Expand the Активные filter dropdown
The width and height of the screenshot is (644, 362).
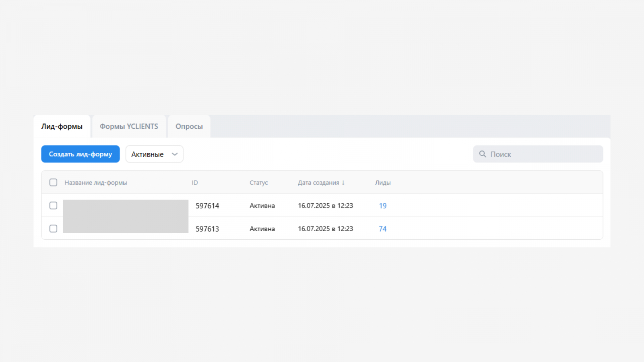coord(154,154)
